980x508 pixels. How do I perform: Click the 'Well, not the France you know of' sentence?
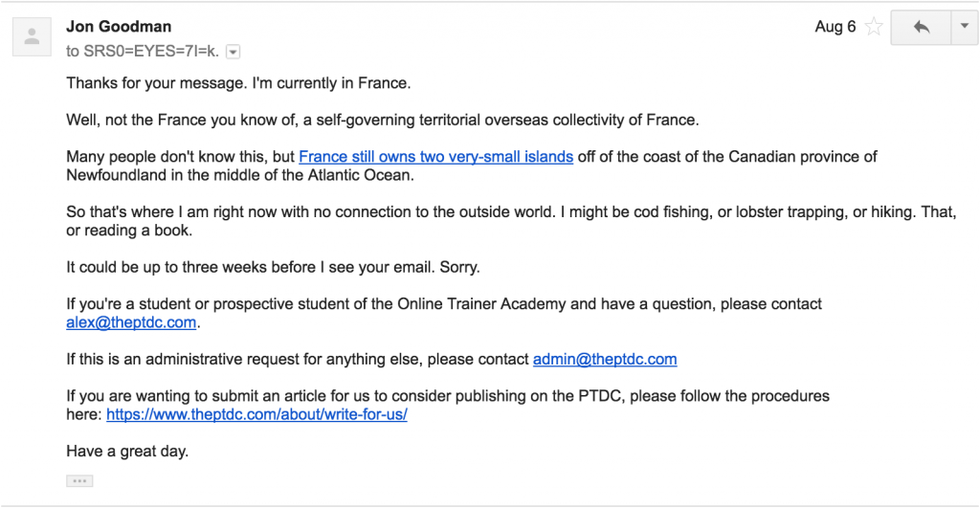[383, 120]
